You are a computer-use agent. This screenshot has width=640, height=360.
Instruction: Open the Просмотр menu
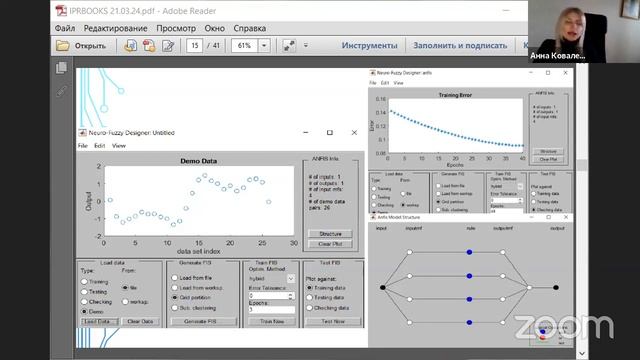tap(176, 28)
